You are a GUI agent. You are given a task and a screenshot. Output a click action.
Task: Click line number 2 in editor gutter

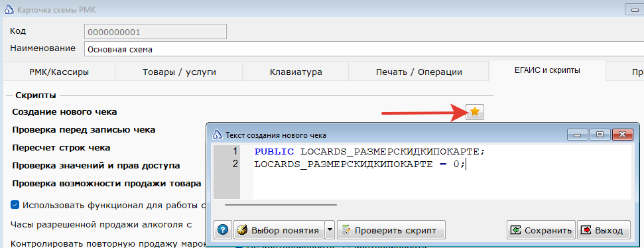(x=235, y=164)
